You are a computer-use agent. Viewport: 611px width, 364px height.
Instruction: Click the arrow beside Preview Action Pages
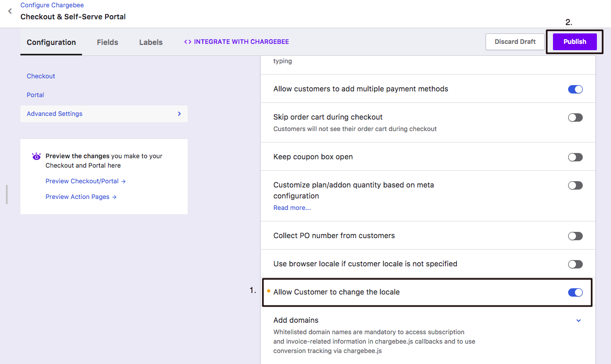(116, 197)
